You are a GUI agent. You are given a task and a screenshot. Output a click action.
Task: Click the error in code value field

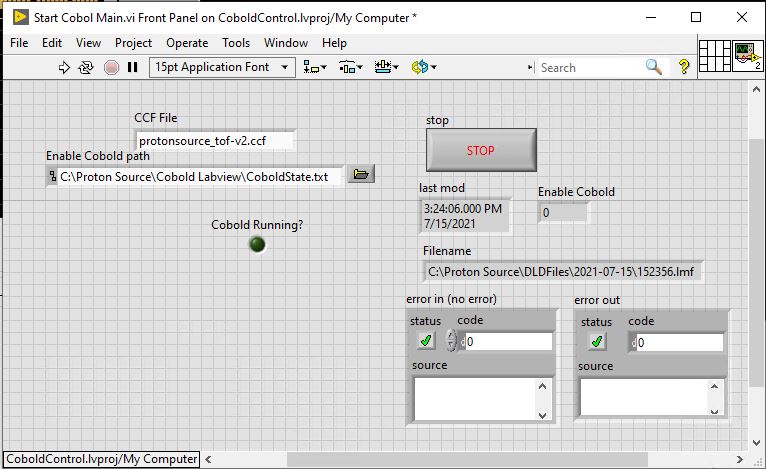(x=509, y=341)
